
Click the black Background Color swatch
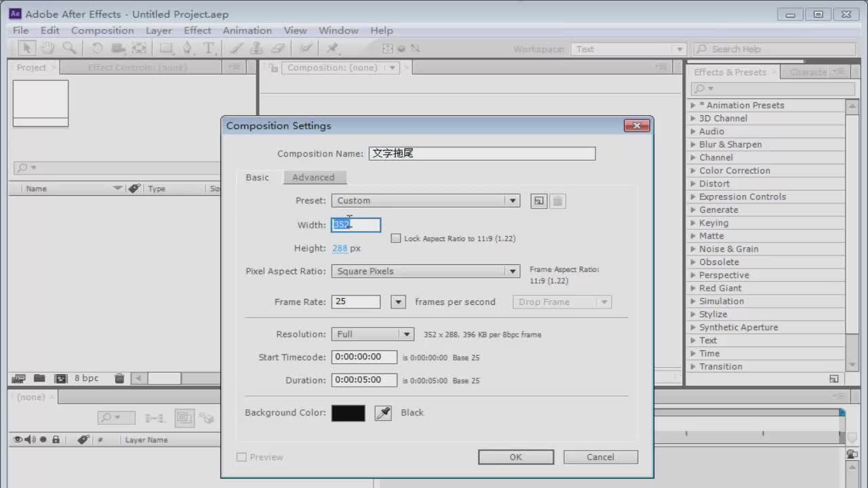point(349,413)
